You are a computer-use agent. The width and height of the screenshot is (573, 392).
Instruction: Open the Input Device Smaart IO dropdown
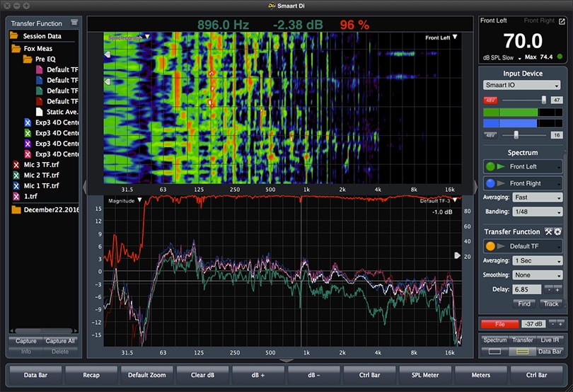point(521,85)
